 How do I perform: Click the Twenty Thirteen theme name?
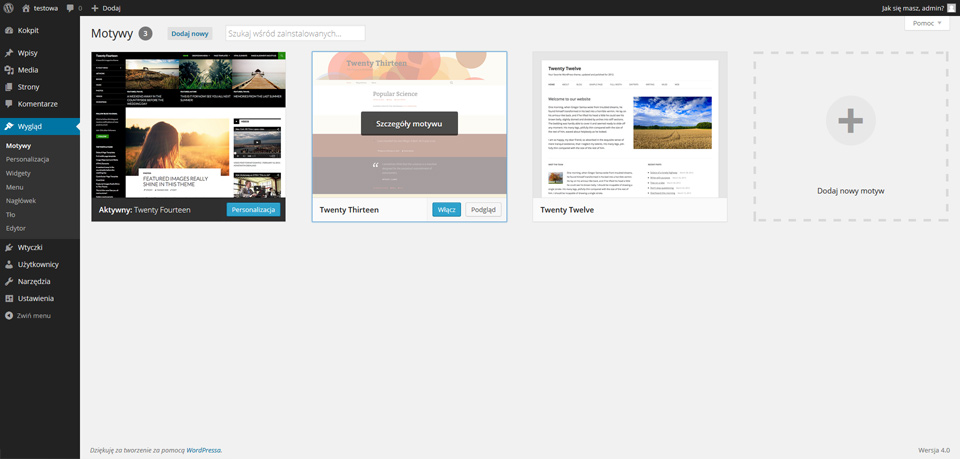349,210
